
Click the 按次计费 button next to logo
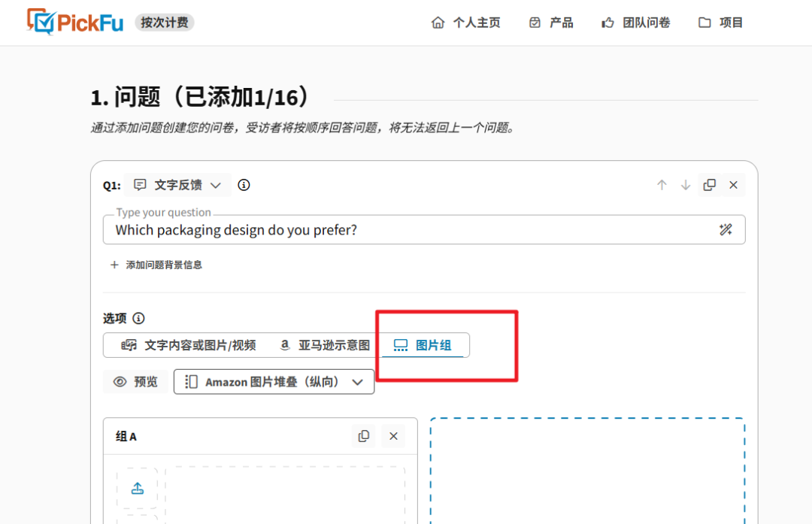[x=165, y=22]
